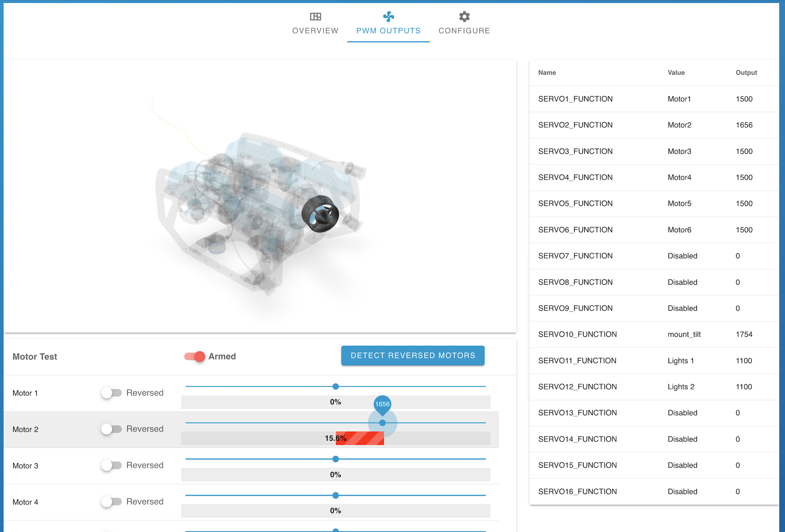The height and width of the screenshot is (532, 785).
Task: Enable Reversed on Motor 4
Action: [112, 502]
